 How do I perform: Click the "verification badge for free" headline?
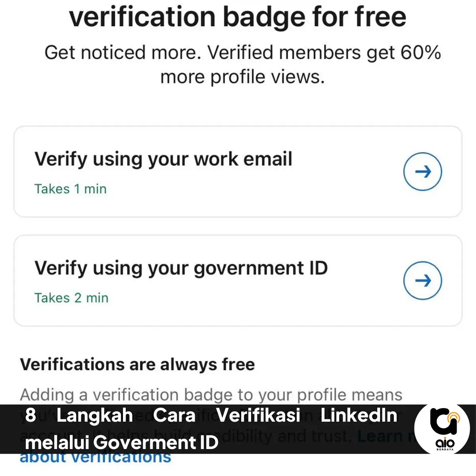click(x=238, y=17)
